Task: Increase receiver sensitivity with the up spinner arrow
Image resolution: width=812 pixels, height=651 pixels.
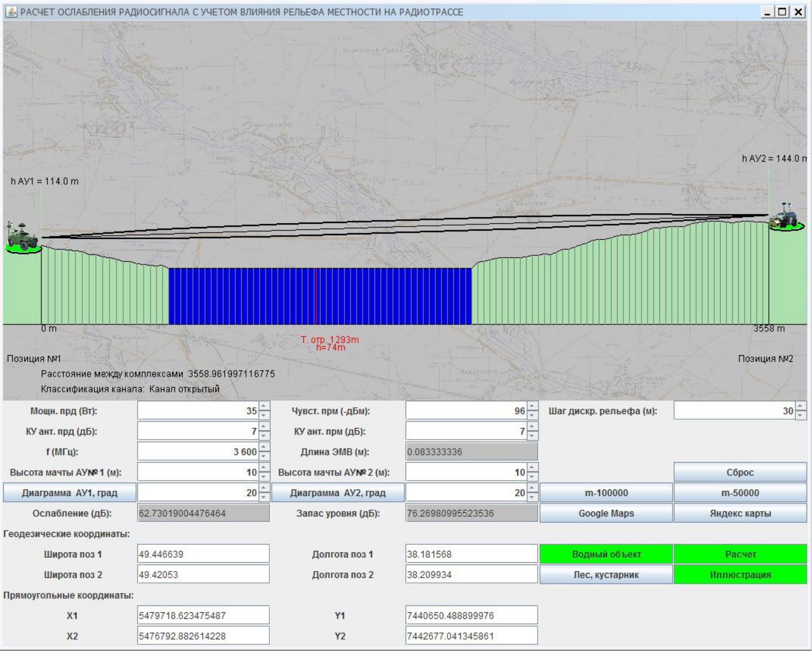Action: (x=532, y=406)
